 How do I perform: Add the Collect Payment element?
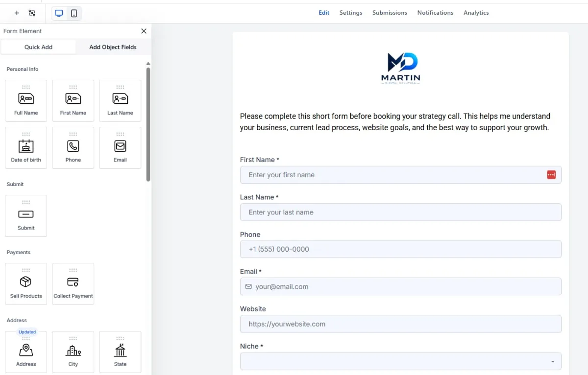tap(73, 284)
